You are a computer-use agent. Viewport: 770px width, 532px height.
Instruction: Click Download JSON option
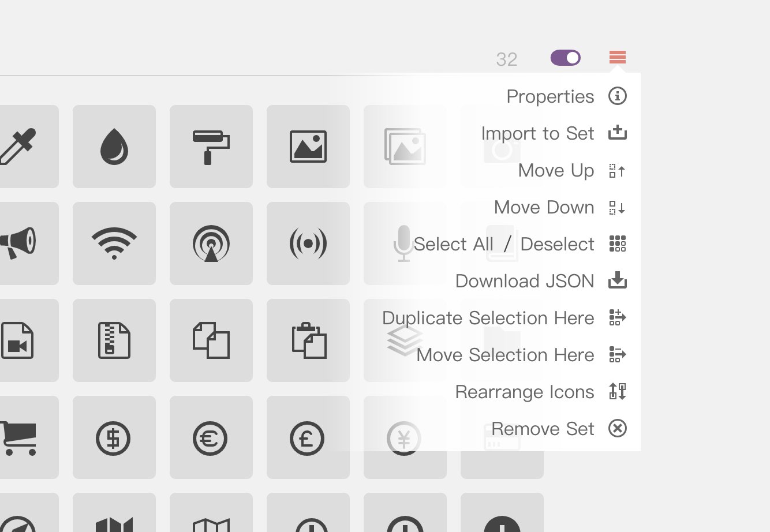[525, 281]
